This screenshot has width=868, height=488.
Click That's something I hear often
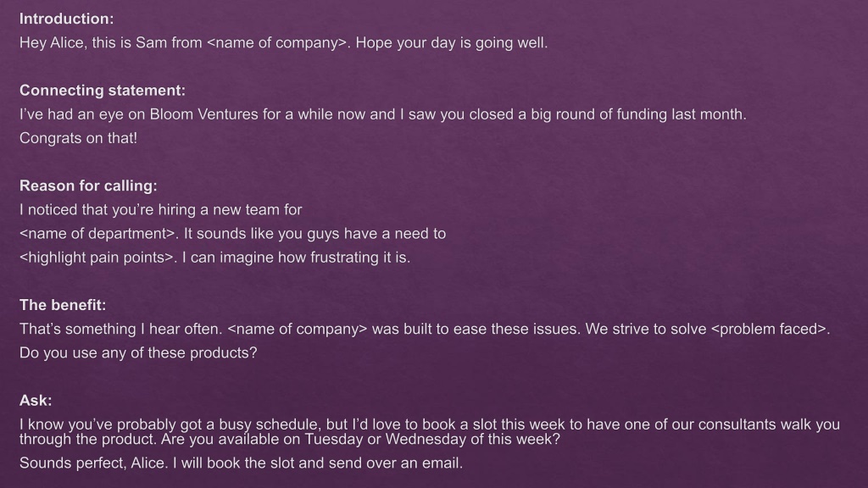click(120, 330)
